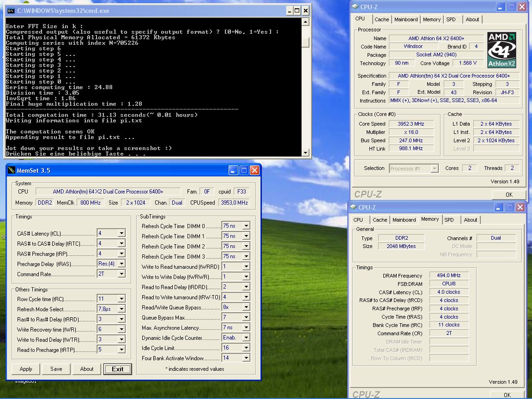532x399 pixels.
Task: Open Idle Cycle Limit dropdown
Action: click(x=246, y=348)
